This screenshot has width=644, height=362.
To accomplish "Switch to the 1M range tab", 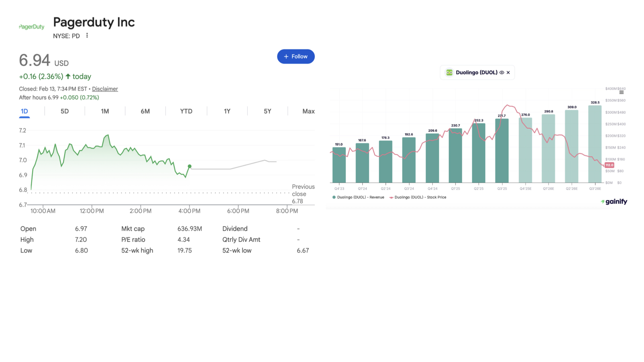I will [105, 111].
